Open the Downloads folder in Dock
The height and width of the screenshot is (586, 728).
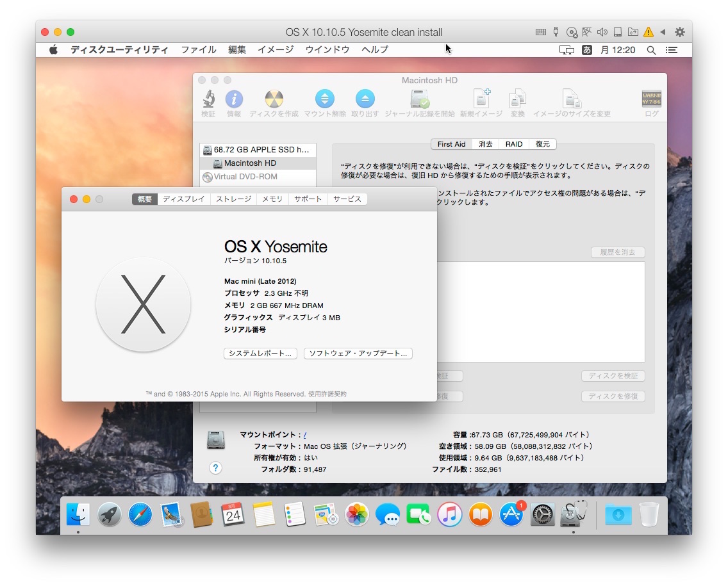click(x=618, y=514)
